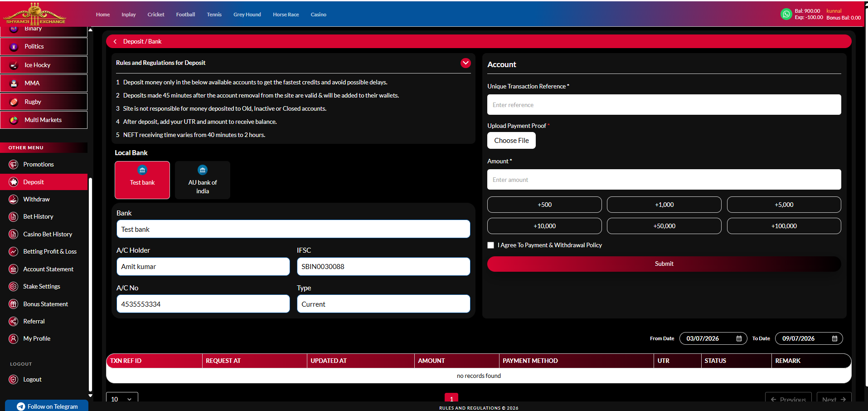Collapse Rules and Regulations for Deposit section

(x=466, y=63)
